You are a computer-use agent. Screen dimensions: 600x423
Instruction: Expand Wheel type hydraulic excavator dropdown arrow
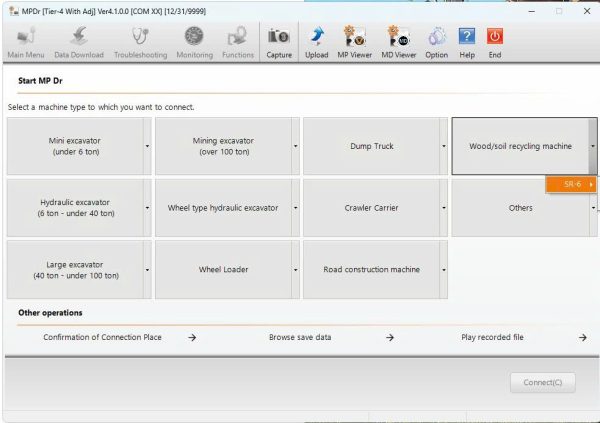pyautogui.click(x=295, y=208)
